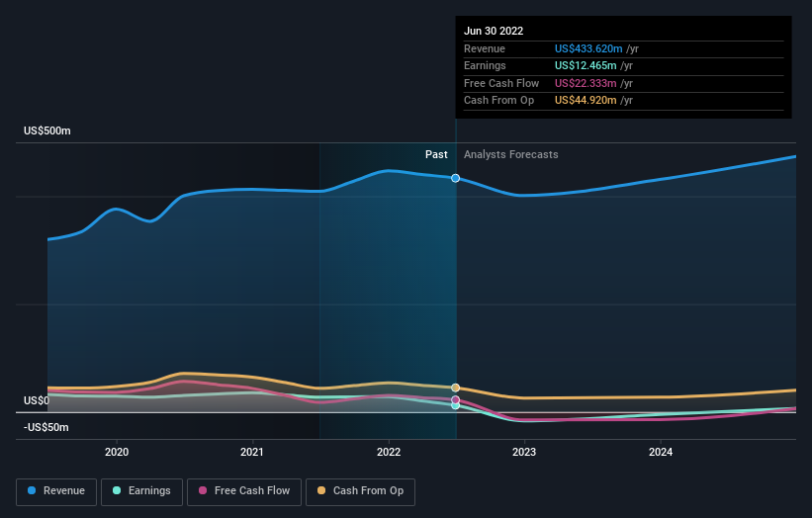This screenshot has width=812, height=518.
Task: Click the Analysts Forecasts label
Action: [511, 154]
